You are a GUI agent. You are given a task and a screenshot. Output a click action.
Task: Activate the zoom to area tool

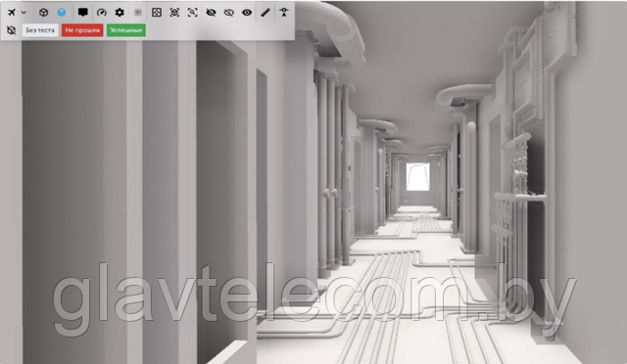point(192,13)
